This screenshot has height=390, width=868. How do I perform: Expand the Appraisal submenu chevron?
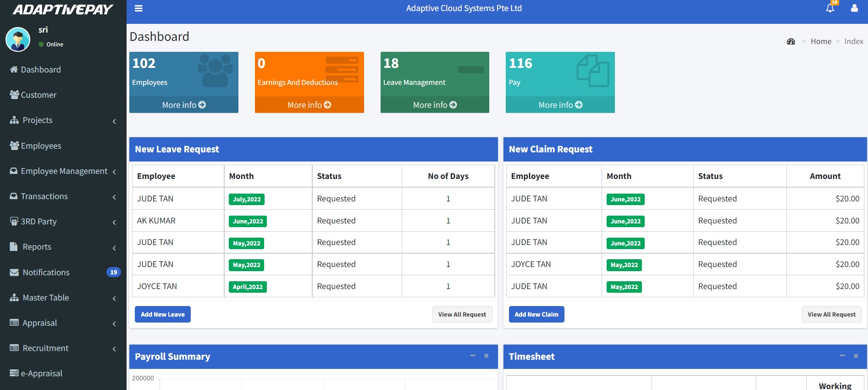tap(114, 324)
